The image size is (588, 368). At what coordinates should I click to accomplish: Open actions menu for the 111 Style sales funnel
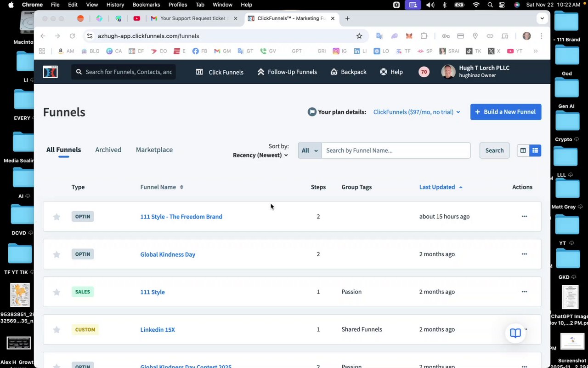[524, 292]
